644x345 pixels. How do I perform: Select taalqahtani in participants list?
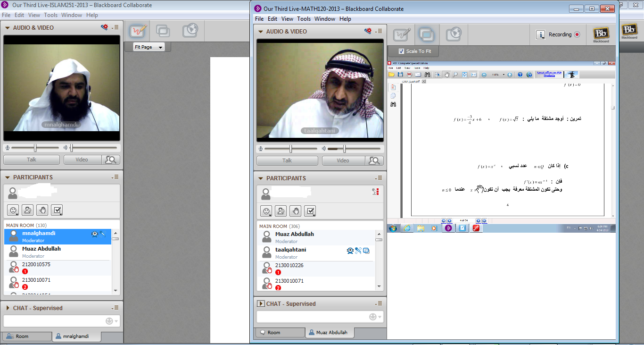(317, 253)
